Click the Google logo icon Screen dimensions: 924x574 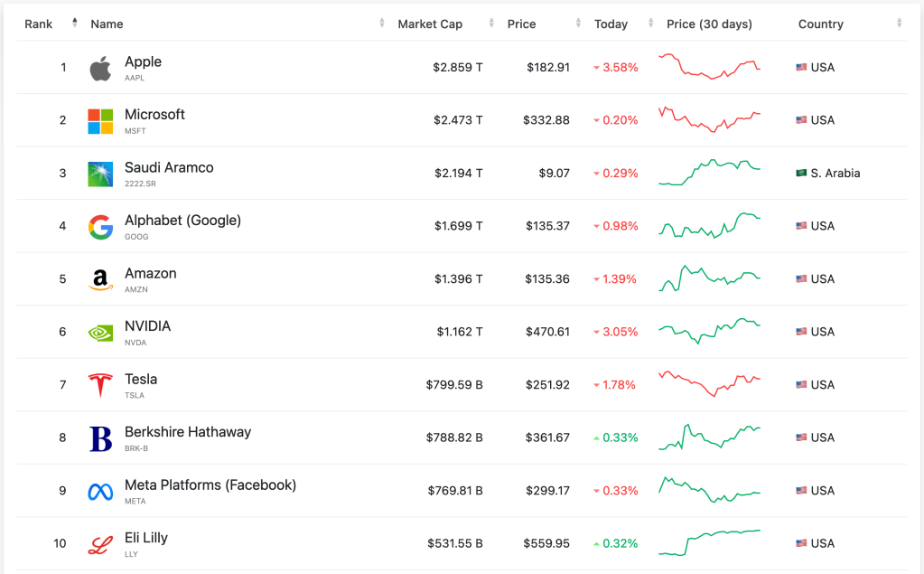[100, 227]
